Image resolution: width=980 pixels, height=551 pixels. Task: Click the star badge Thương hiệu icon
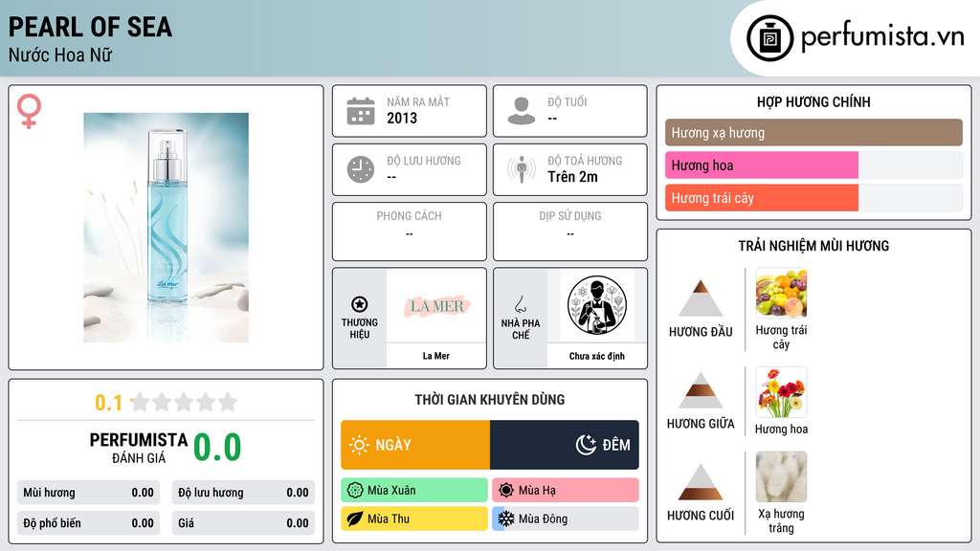pos(360,304)
